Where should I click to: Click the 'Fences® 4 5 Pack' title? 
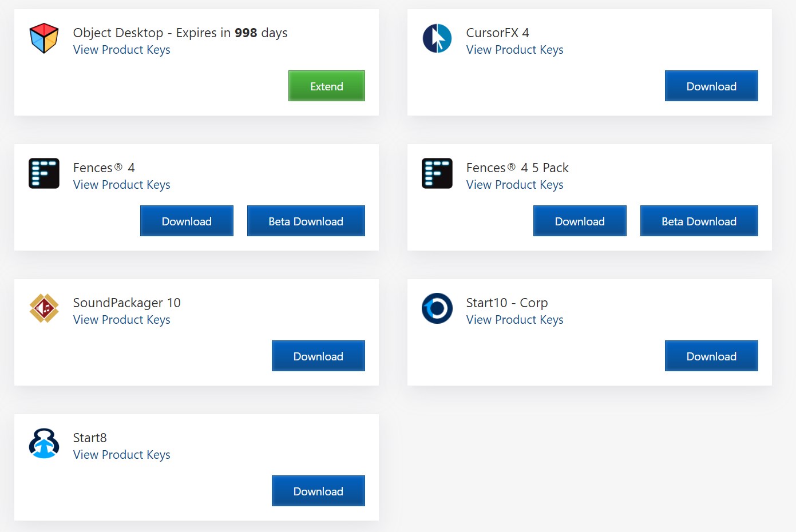tap(517, 168)
